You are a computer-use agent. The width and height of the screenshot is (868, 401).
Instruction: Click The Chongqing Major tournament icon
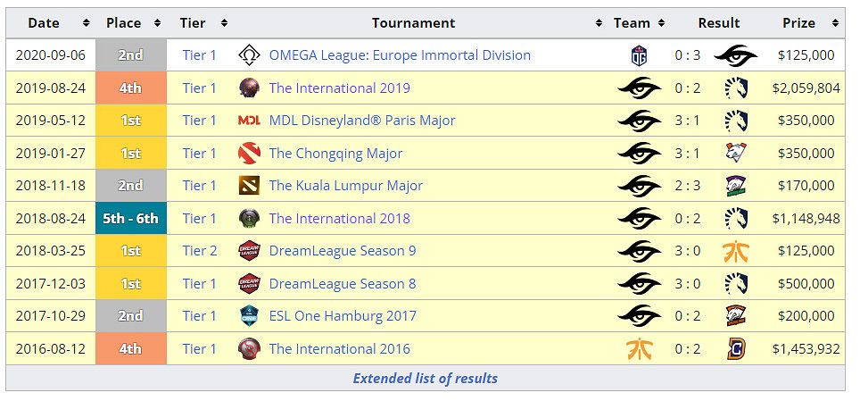(249, 154)
